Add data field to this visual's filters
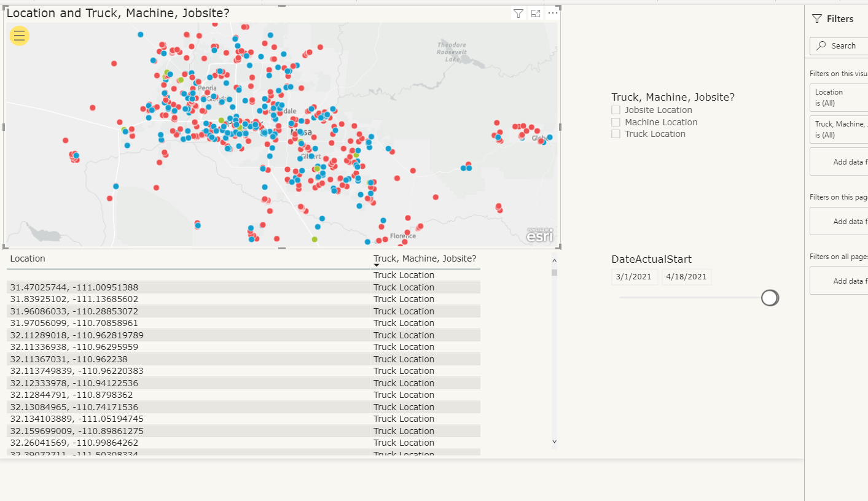The height and width of the screenshot is (501, 868). tap(839, 161)
